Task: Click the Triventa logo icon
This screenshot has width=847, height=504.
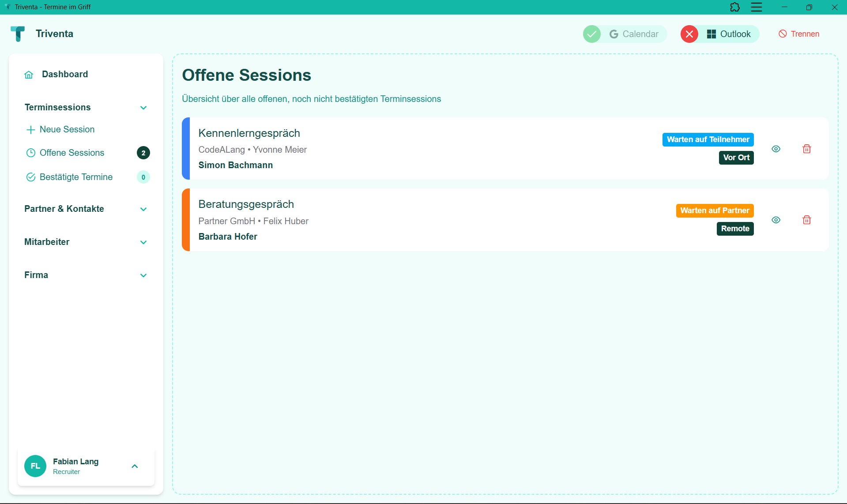Action: coord(18,34)
